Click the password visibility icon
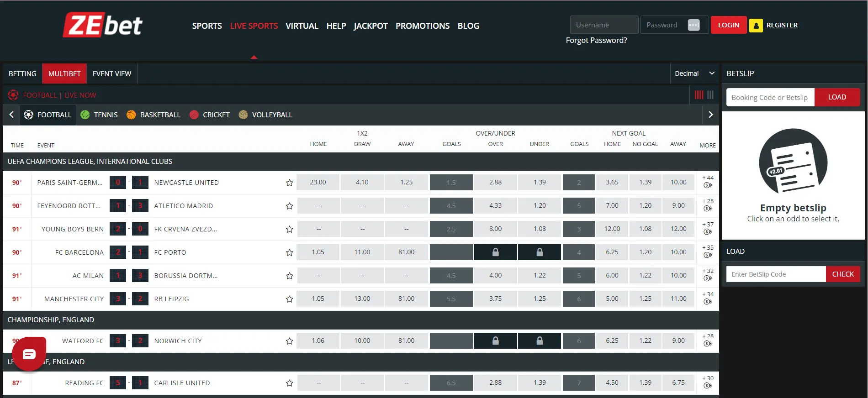 (693, 25)
